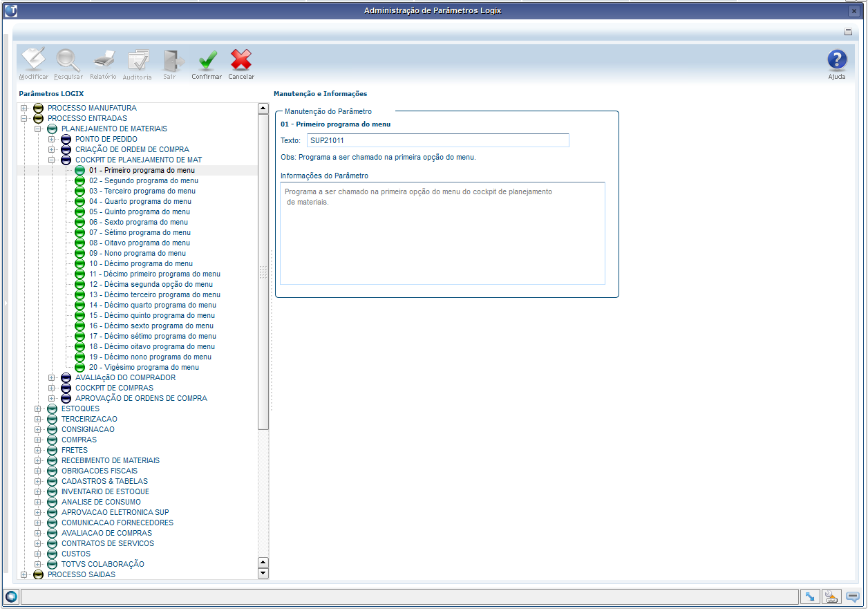Click RECEBIMENTO DE MATERIAIS tree item
The image size is (868, 611).
(110, 461)
